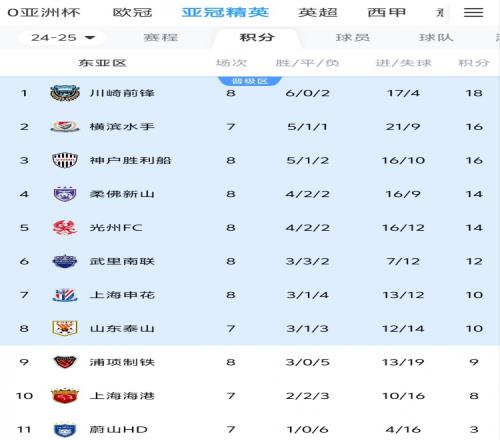Open the 球队 tab
Viewport: 500px width, 440px height.
[x=436, y=37]
